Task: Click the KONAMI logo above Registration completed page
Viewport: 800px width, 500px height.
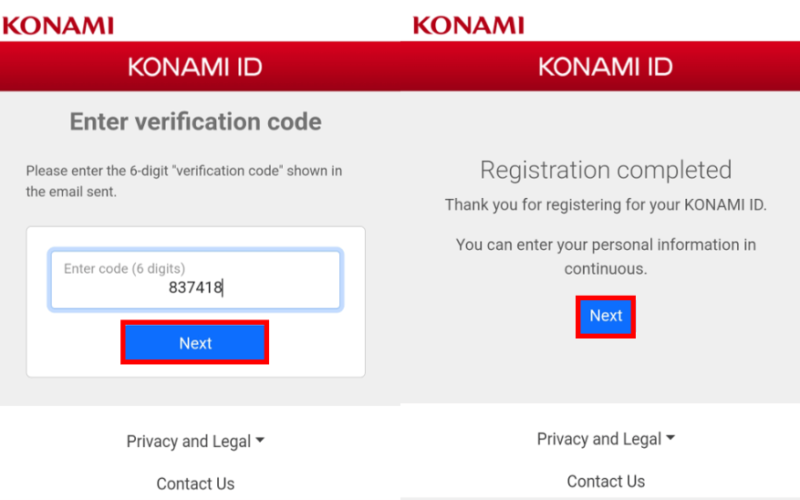Action: pos(468,26)
